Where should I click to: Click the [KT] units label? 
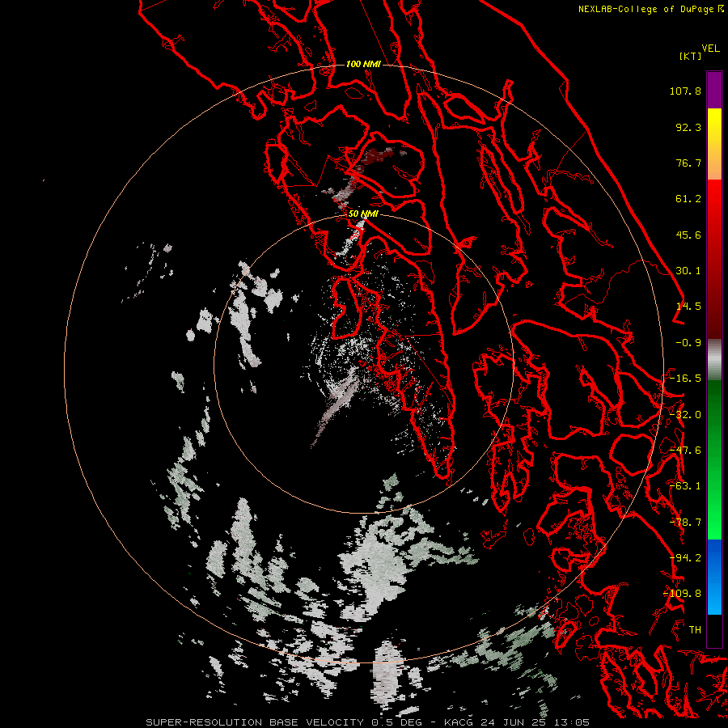691,56
